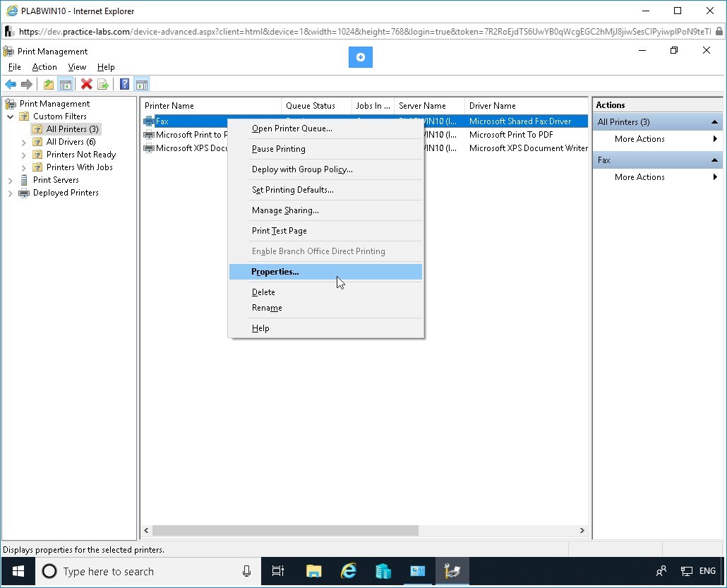This screenshot has height=588, width=727.
Task: Open the File menu
Action: [x=14, y=67]
